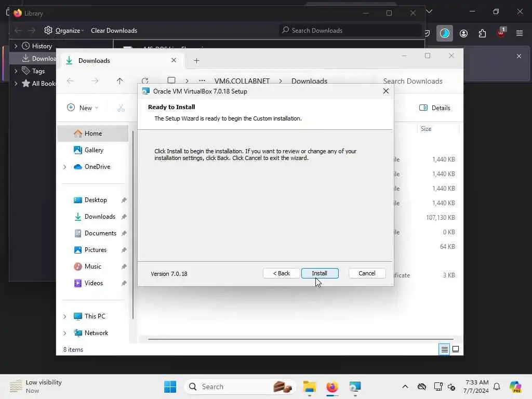Click the Explorer forward arrow
Screen dimensions: 532x399
[95, 81]
